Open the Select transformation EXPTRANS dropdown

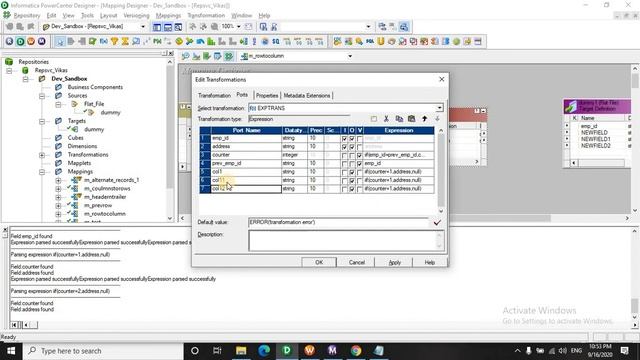[x=439, y=108]
